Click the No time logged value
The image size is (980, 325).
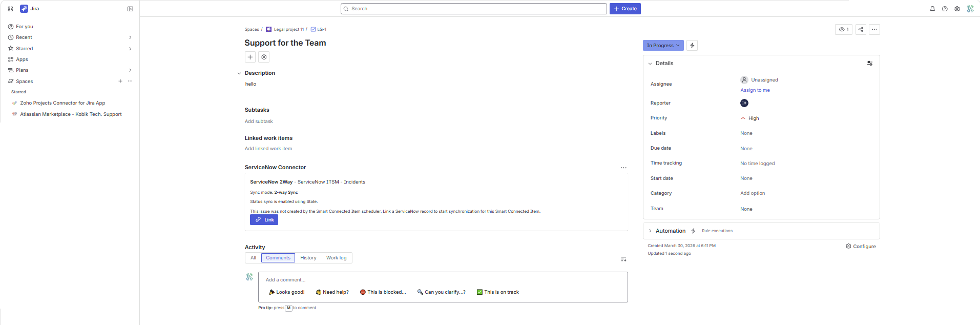point(758,164)
